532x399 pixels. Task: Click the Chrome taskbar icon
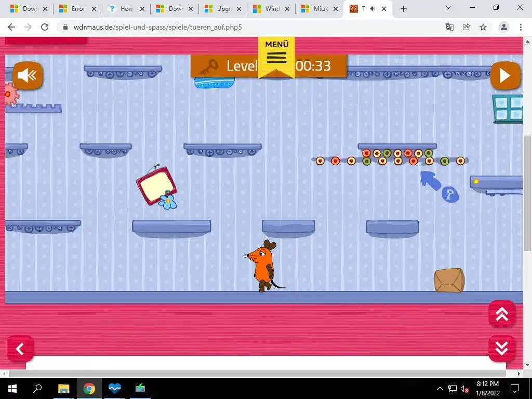[89, 389]
